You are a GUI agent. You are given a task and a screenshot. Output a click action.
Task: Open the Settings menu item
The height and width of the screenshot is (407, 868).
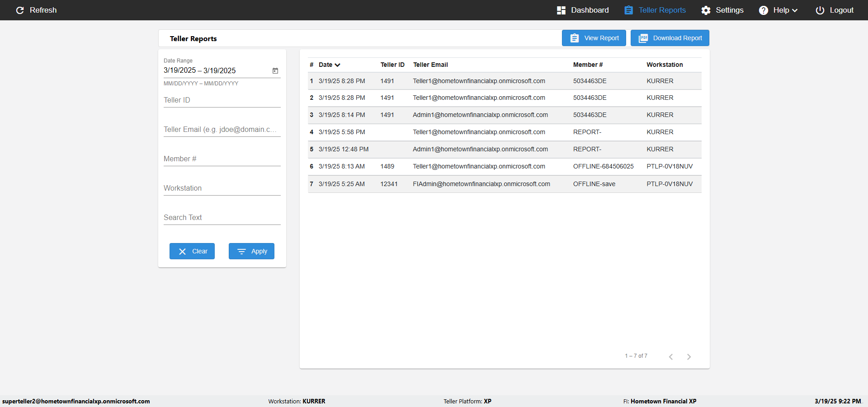tap(722, 10)
